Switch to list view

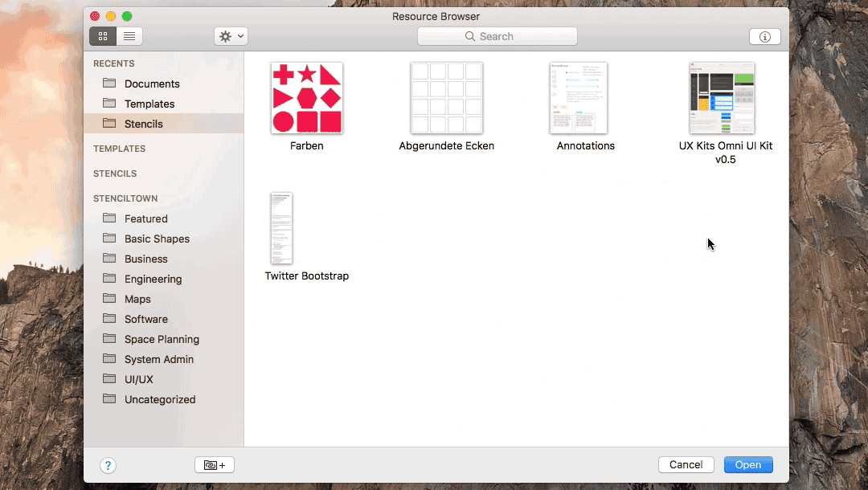click(129, 36)
